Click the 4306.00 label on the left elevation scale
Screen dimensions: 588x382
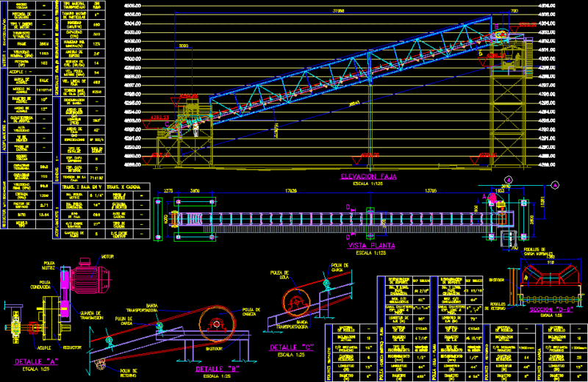[x=132, y=6]
